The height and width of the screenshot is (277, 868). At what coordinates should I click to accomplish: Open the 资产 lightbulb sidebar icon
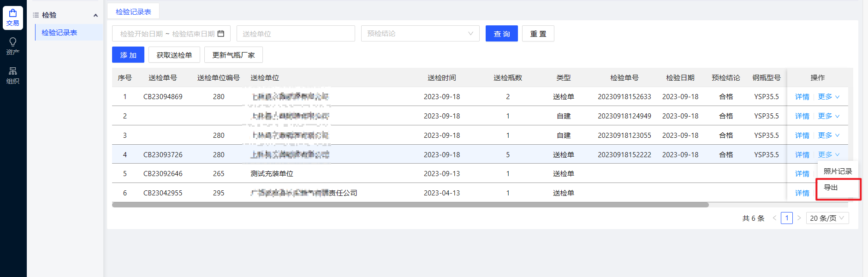coord(13,46)
